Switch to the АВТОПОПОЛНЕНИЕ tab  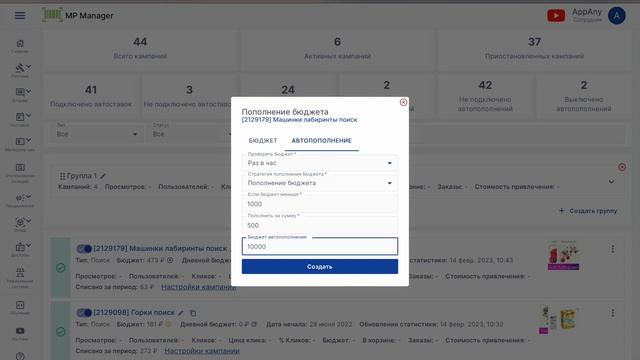pyautogui.click(x=322, y=140)
